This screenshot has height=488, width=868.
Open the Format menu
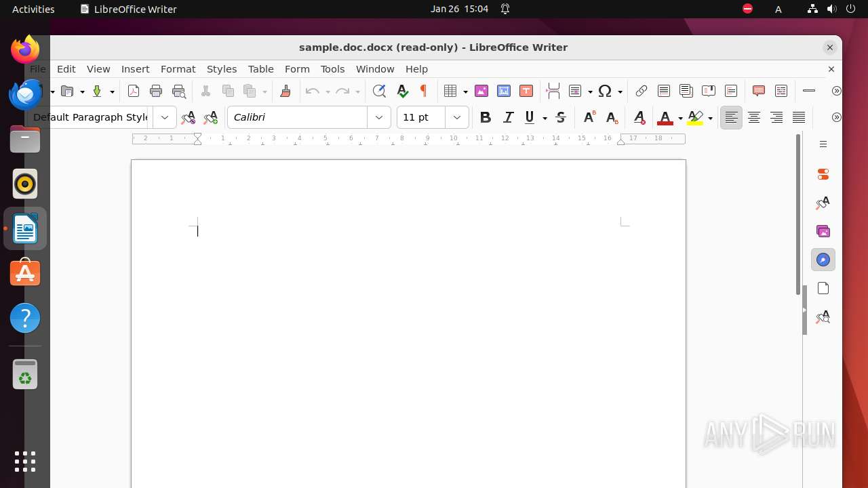178,69
